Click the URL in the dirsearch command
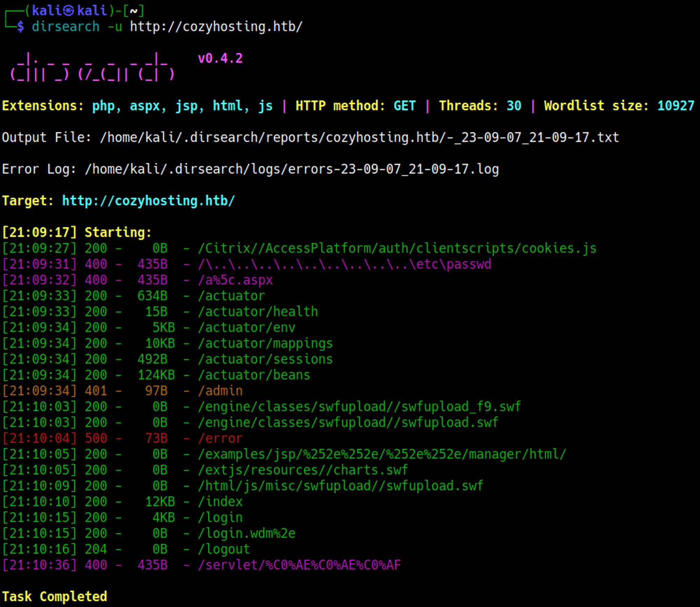 [216, 27]
